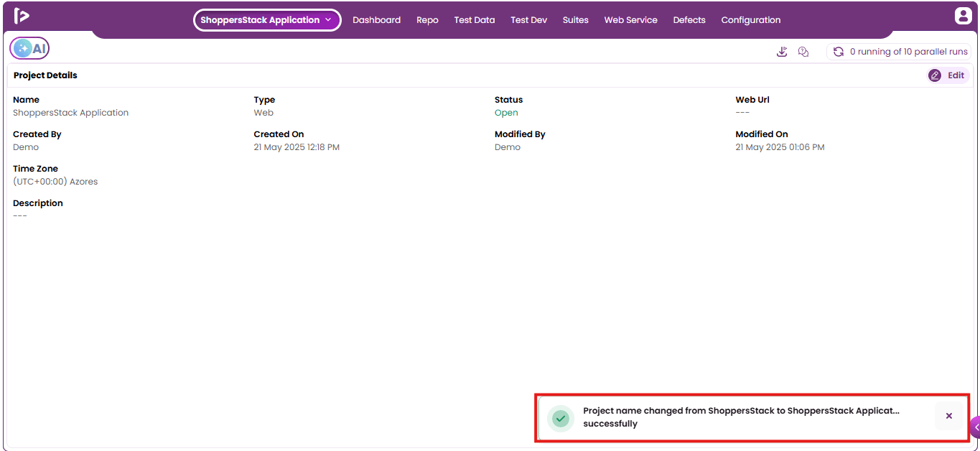Click the Status value Open
Screen dimensions: 980x451
click(x=506, y=113)
